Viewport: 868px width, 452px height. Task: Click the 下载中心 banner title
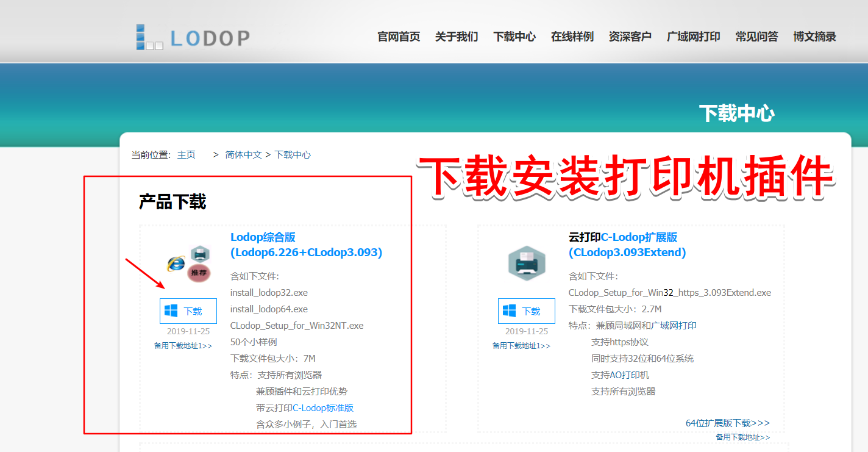[736, 113]
